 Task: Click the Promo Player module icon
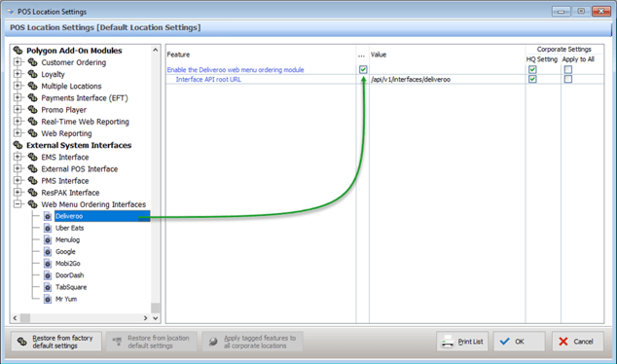[33, 109]
